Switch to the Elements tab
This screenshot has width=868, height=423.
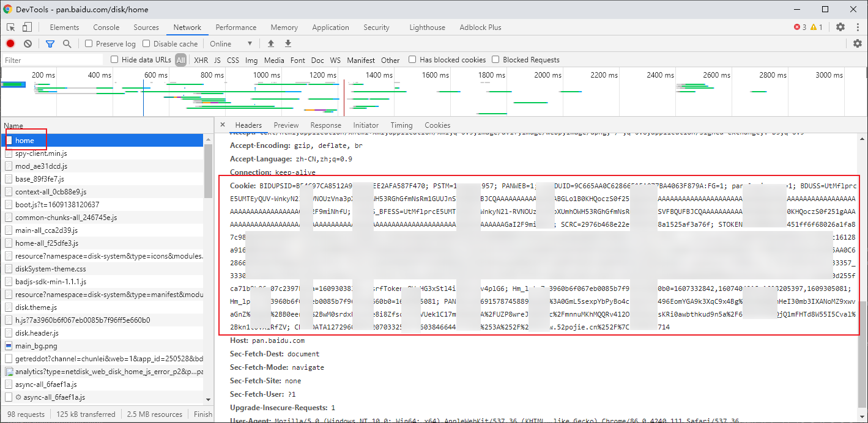64,27
